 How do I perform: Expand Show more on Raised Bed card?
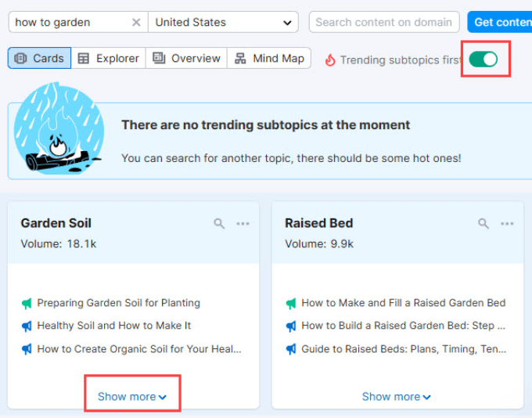[397, 397]
